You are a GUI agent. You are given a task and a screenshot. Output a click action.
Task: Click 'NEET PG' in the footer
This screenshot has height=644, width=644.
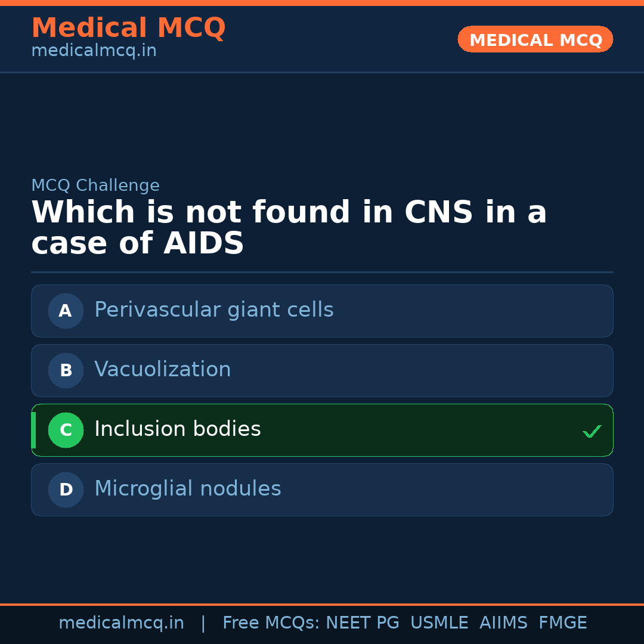[x=363, y=623]
